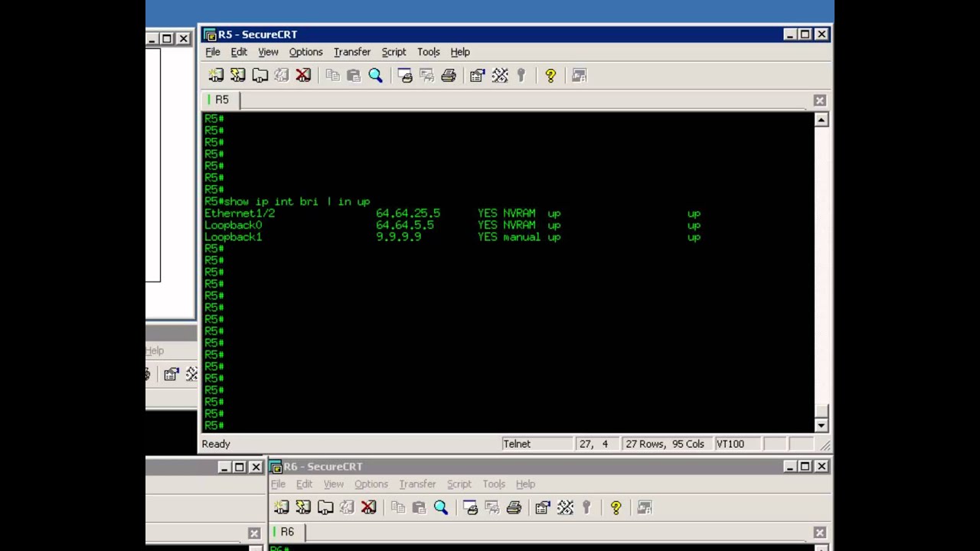The width and height of the screenshot is (980, 551).
Task: Open the View menu in R5 window
Action: tap(268, 52)
